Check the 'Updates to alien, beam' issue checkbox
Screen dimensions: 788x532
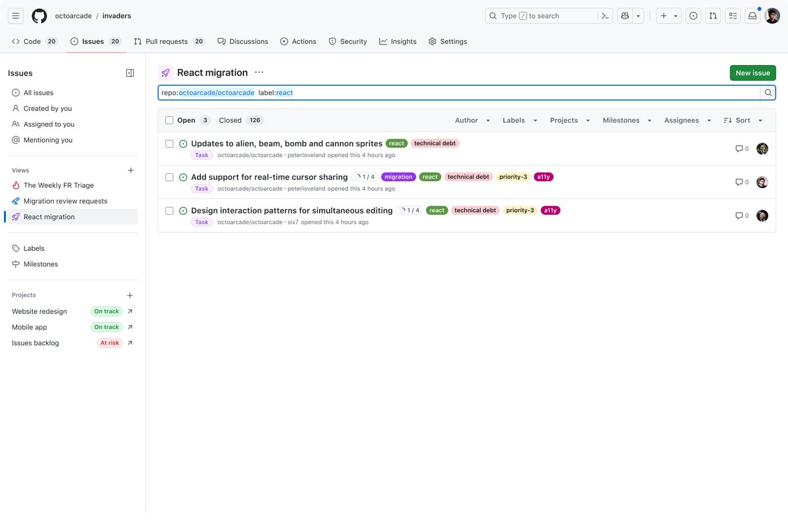169,144
